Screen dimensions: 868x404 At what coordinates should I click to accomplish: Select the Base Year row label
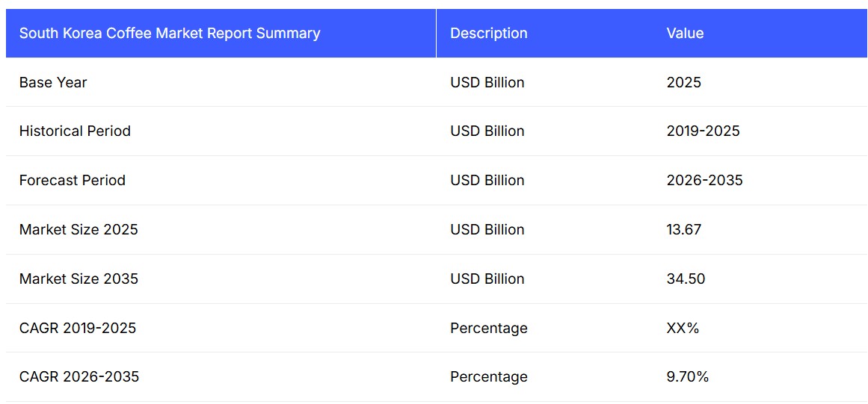coord(53,83)
